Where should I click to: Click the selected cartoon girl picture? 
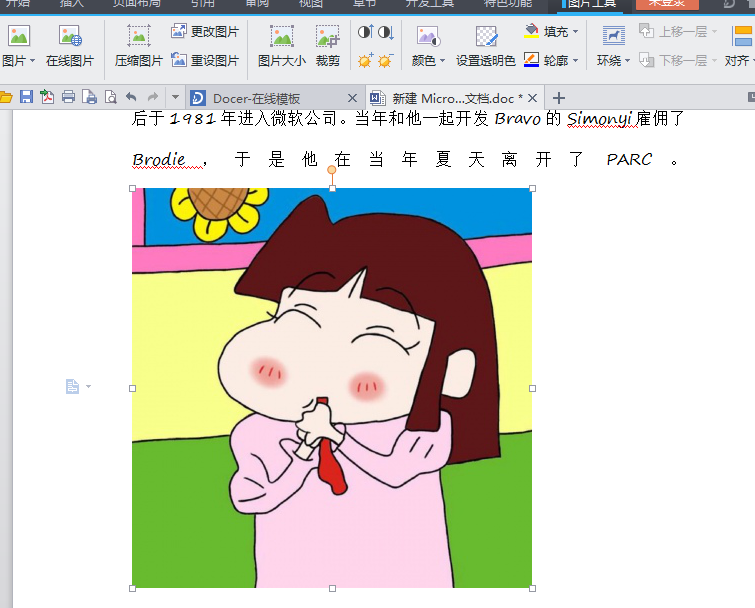click(332, 388)
